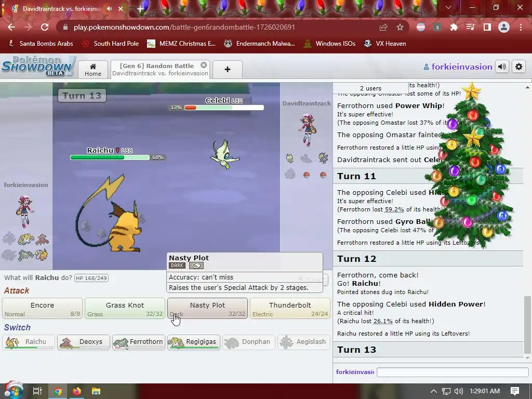Open File Explorer from the taskbar
The image size is (532, 399).
pos(96,391)
